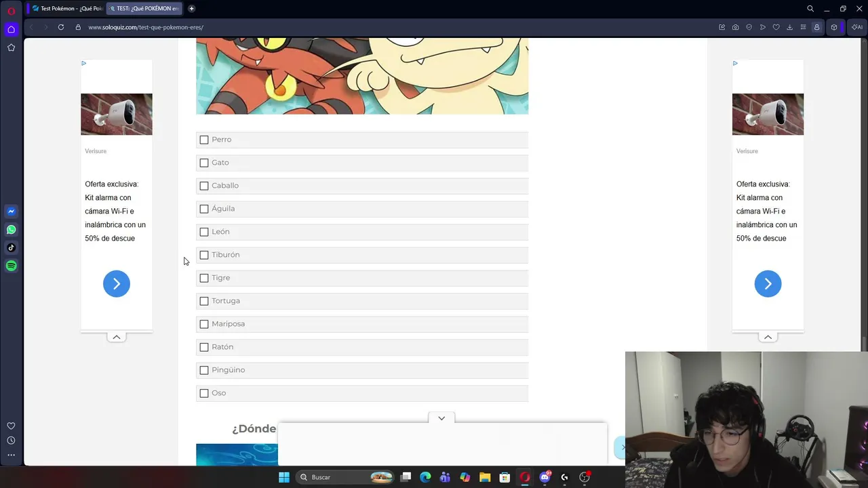Screen dimensions: 868x488
Task: Open OBS Studio from the taskbar
Action: (584, 477)
